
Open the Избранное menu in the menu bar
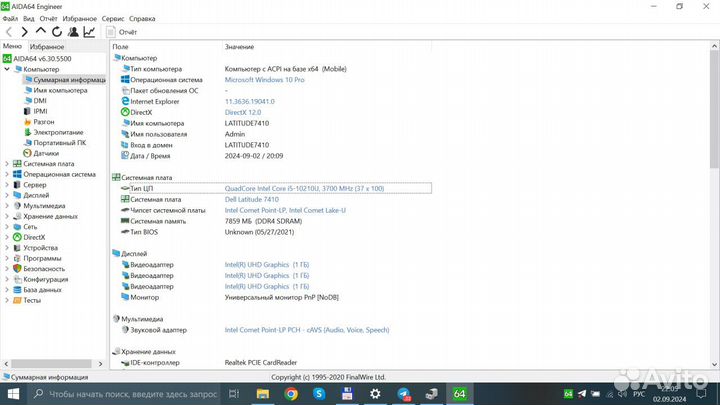(x=79, y=19)
